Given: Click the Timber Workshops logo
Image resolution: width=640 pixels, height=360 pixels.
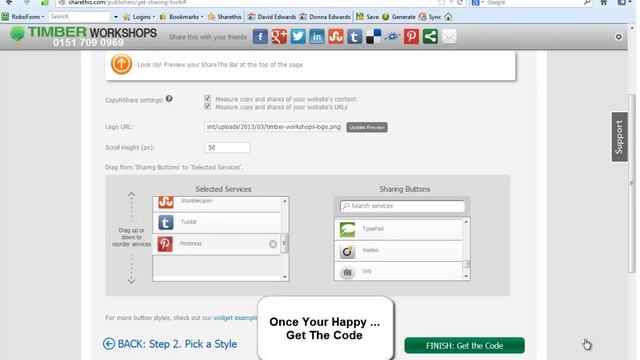Looking at the screenshot, I should pyautogui.click(x=84, y=36).
